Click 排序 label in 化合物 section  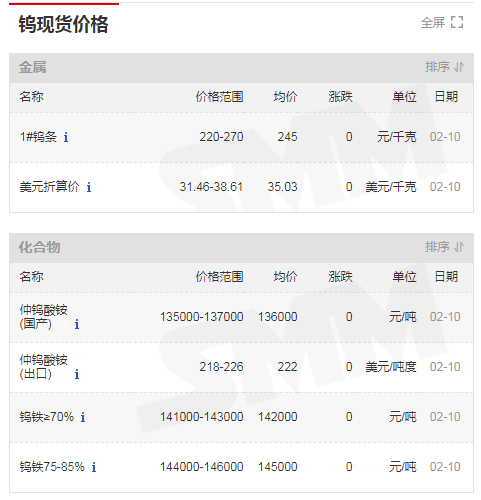[437, 247]
